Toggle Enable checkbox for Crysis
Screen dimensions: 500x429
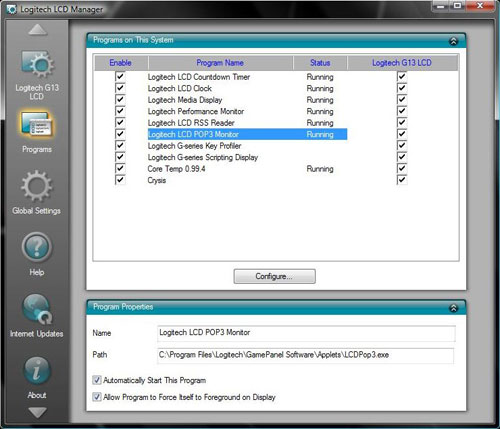120,180
